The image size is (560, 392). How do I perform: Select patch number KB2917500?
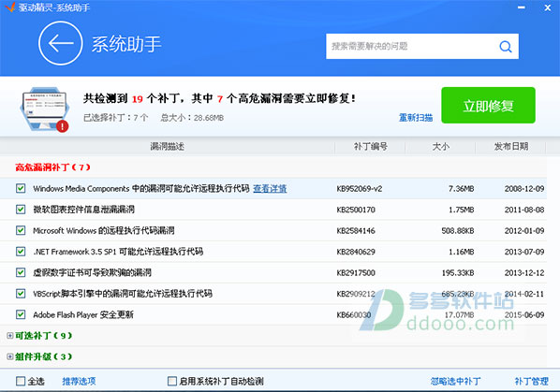356,273
